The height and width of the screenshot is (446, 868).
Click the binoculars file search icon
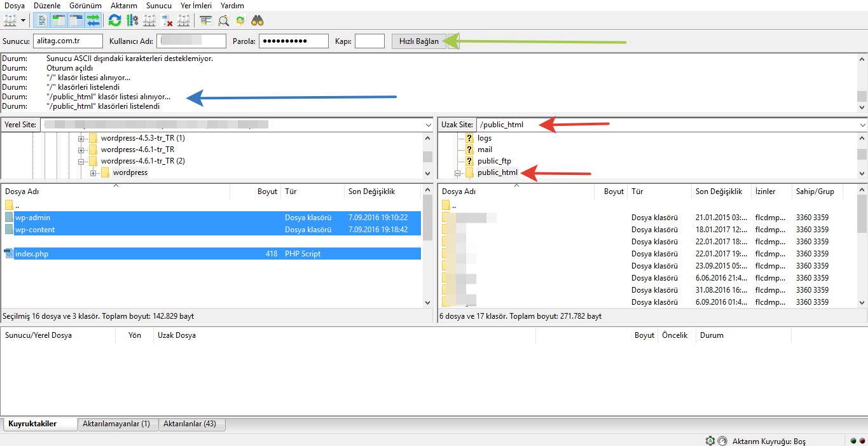click(258, 20)
